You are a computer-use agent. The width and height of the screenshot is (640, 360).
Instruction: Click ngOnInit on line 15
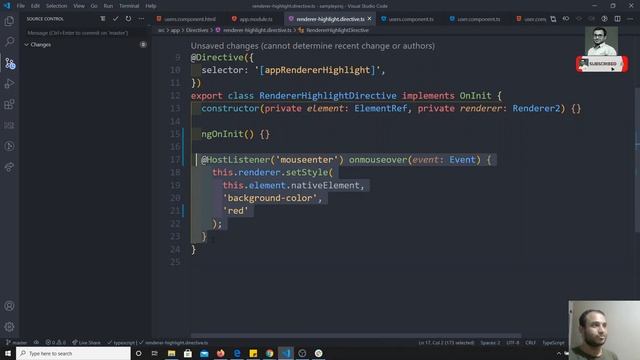pyautogui.click(x=222, y=134)
